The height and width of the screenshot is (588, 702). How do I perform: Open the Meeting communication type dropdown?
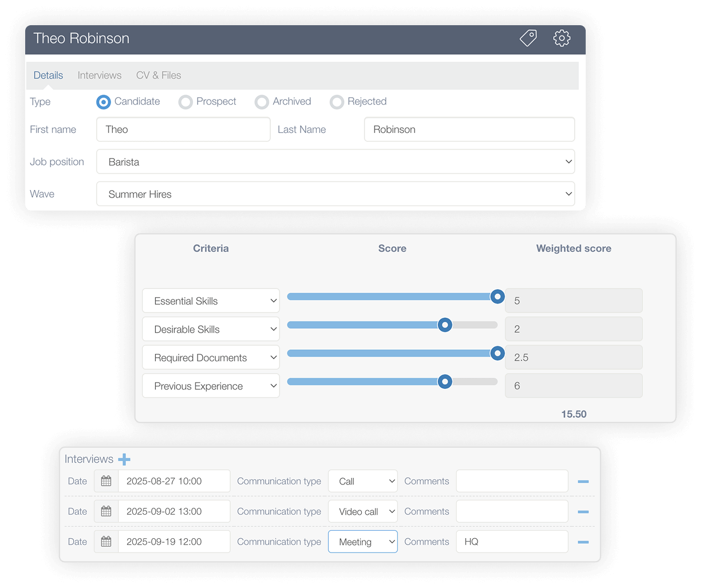(363, 542)
